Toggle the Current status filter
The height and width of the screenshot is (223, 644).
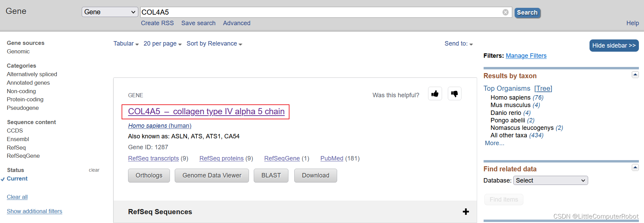[17, 179]
